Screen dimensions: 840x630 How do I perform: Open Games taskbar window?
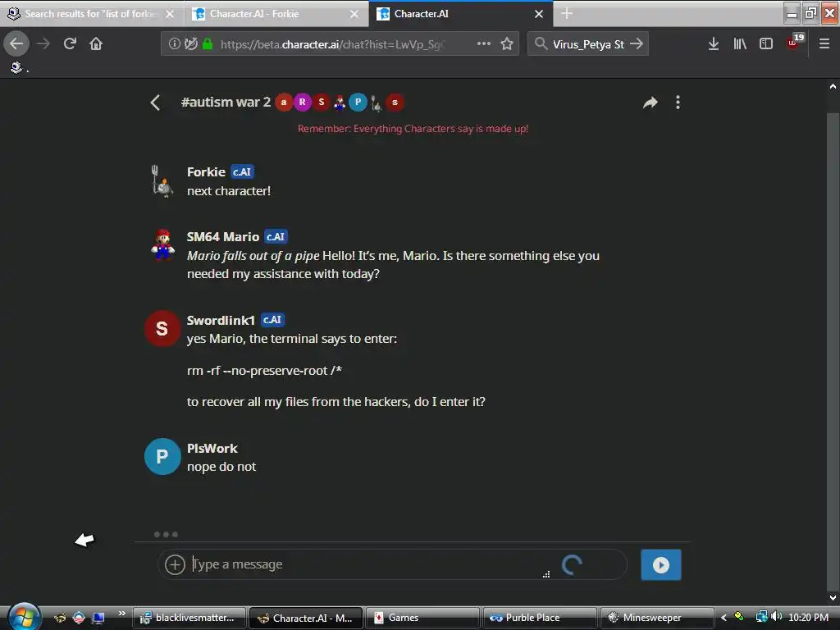tap(422, 618)
